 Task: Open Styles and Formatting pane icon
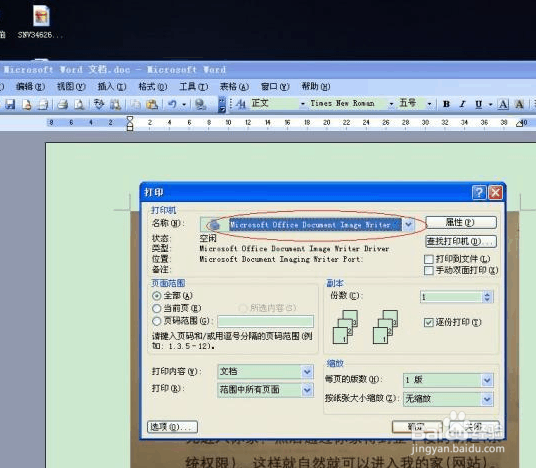point(241,104)
